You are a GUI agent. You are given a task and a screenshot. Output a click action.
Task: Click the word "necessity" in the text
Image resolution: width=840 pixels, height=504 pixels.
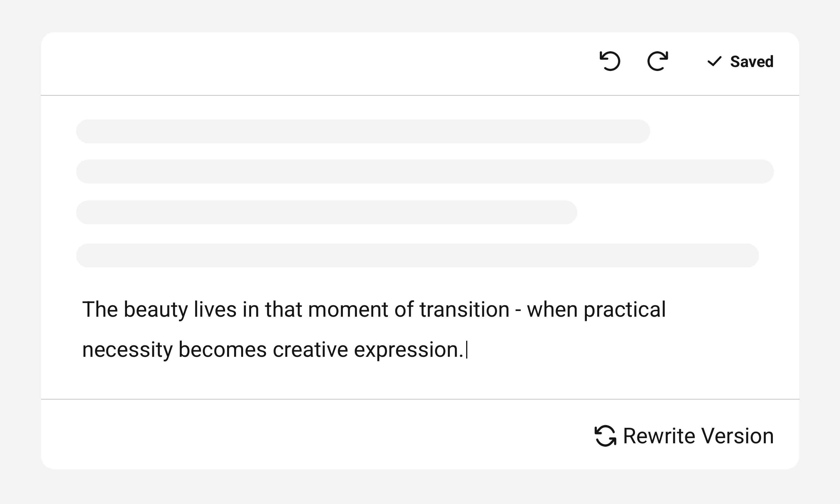coord(128,350)
